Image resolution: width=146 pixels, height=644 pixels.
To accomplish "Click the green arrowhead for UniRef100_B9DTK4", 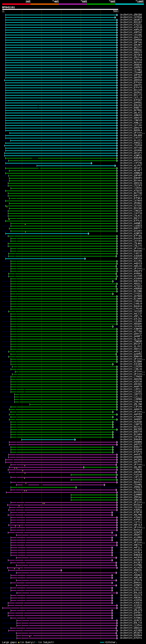I will pos(113,281).
